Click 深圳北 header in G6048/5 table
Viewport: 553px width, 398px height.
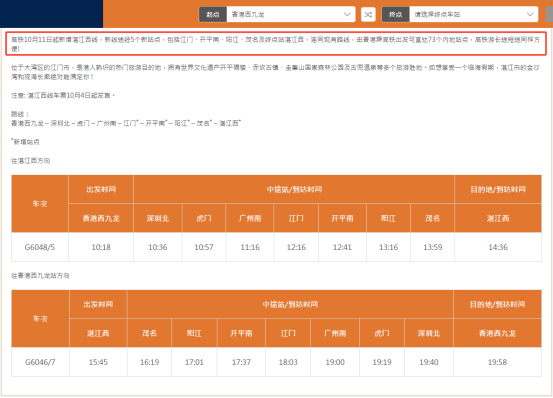158,218
